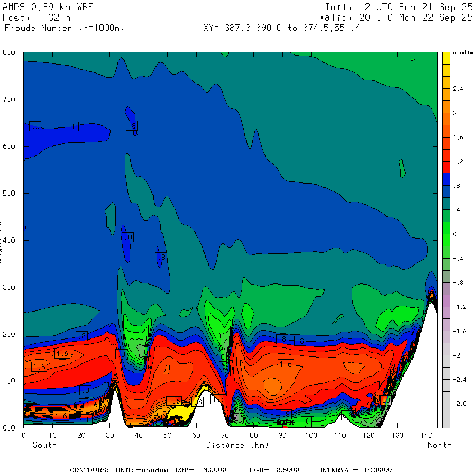Click the 5.0 height axis label
Image resolution: width=476 pixels, height=476 pixels.
9,193
